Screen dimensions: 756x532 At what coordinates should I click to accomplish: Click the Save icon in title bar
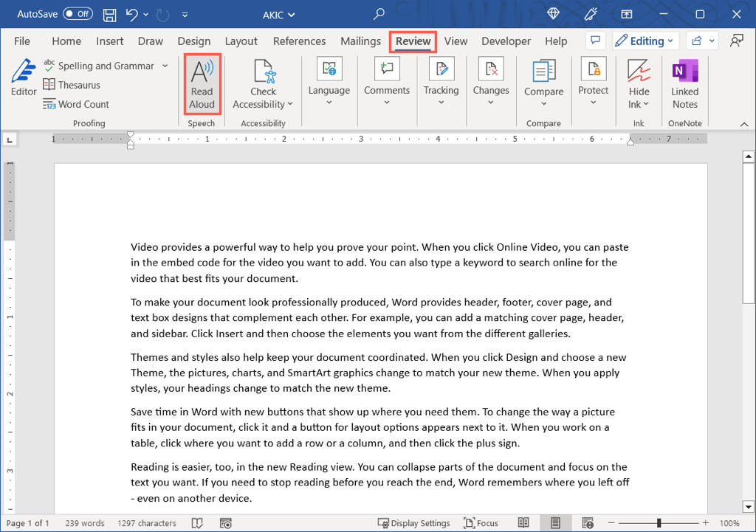[x=109, y=14]
